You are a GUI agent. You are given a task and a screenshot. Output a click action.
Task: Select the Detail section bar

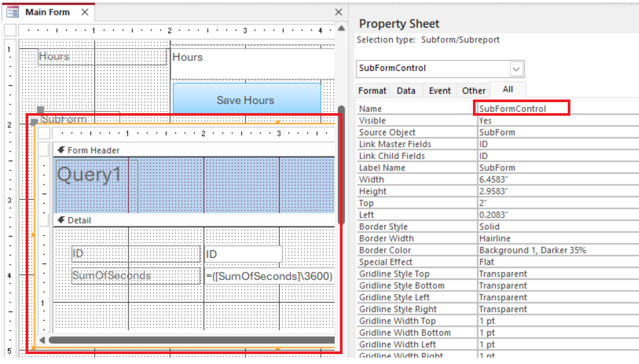coord(194,220)
